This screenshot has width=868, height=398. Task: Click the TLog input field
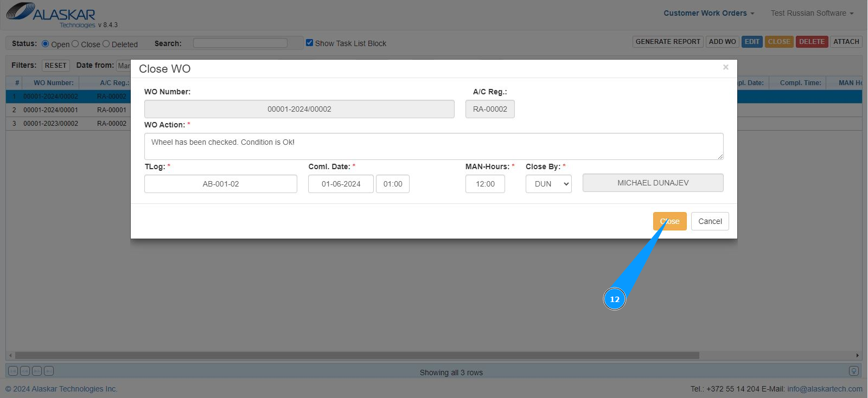[x=221, y=184]
